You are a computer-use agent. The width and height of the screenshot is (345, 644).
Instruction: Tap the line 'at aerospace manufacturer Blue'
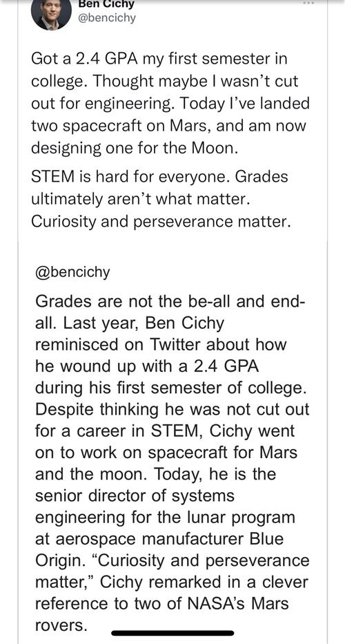pos(159,539)
